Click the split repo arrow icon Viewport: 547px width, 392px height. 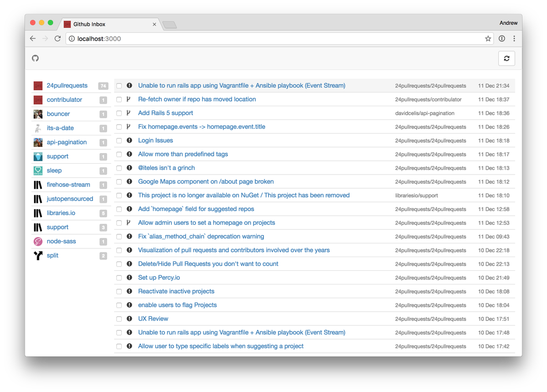point(38,255)
